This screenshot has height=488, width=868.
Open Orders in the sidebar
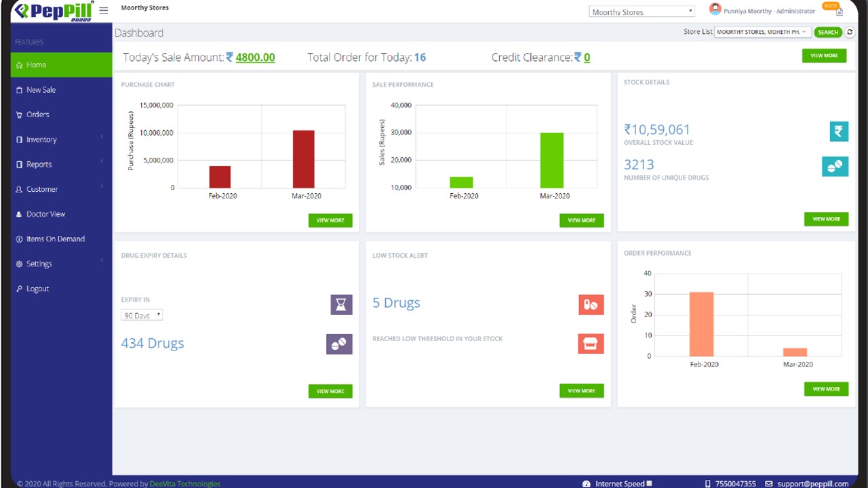61,115
